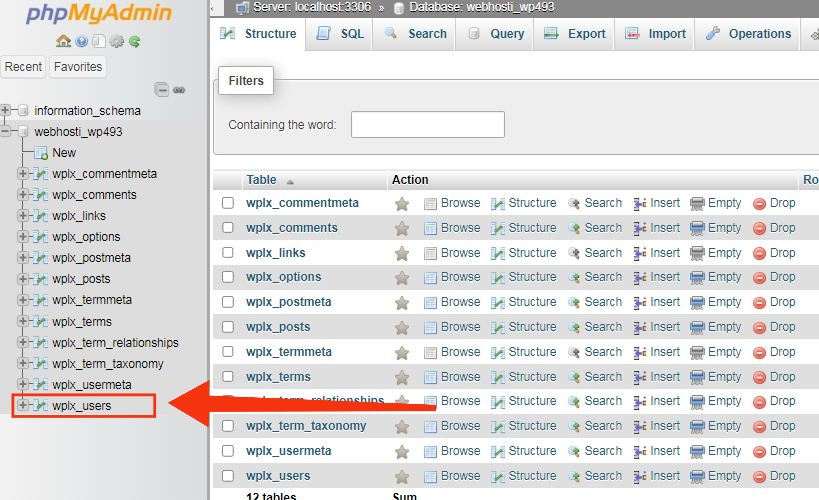Open the settings gear icon in sidebar
819x500 pixels.
pos(116,41)
